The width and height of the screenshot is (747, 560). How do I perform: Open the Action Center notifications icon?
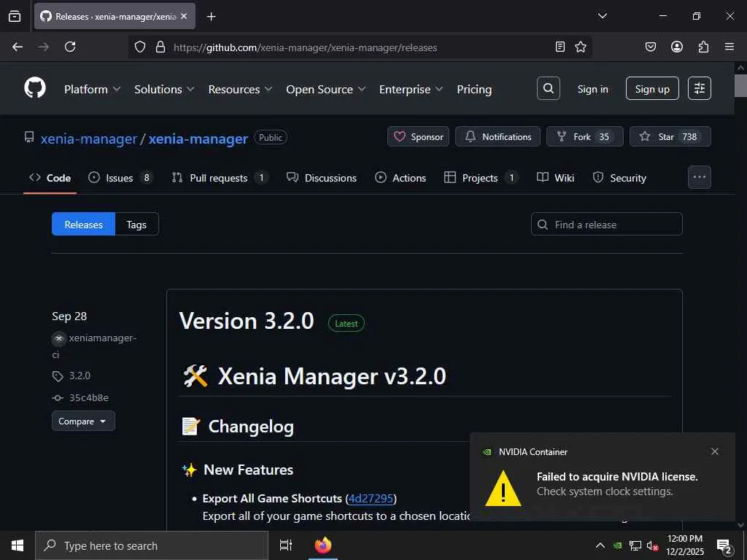tap(724, 546)
